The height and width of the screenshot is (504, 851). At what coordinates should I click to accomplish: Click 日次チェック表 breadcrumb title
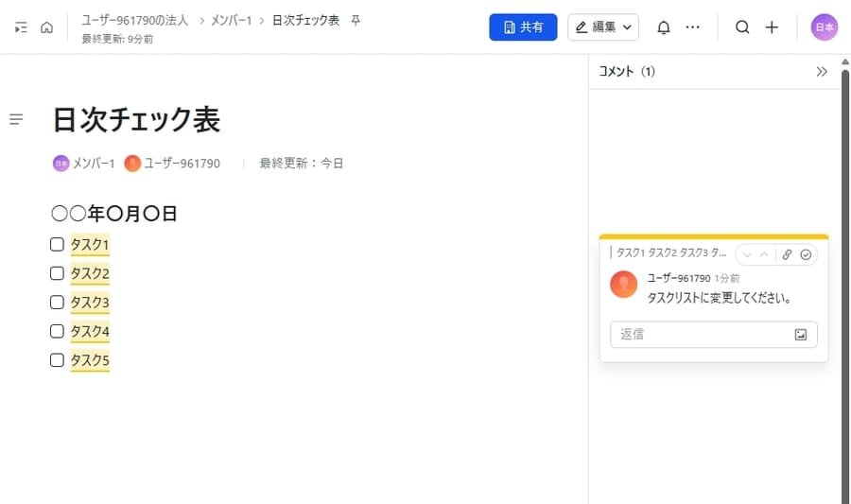(x=305, y=20)
